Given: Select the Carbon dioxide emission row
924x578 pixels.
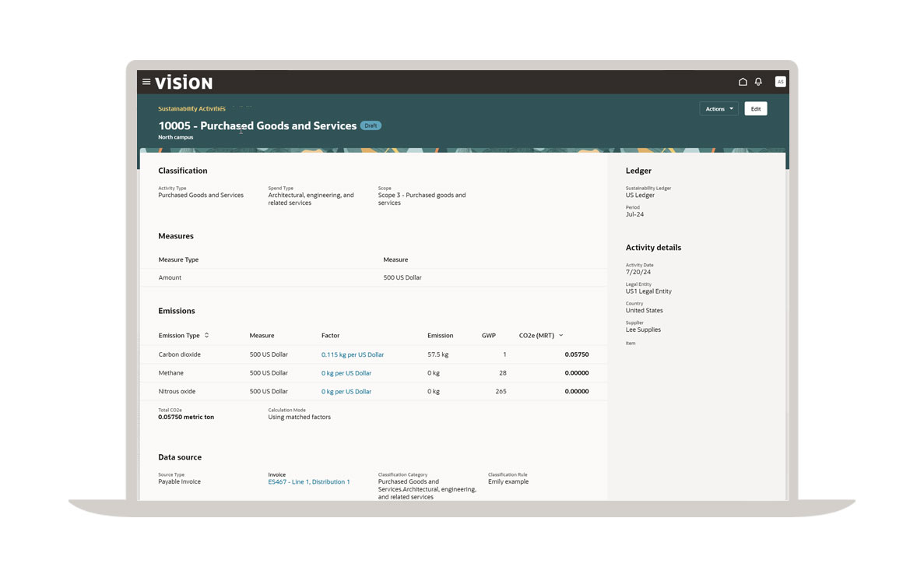Looking at the screenshot, I should coord(180,354).
